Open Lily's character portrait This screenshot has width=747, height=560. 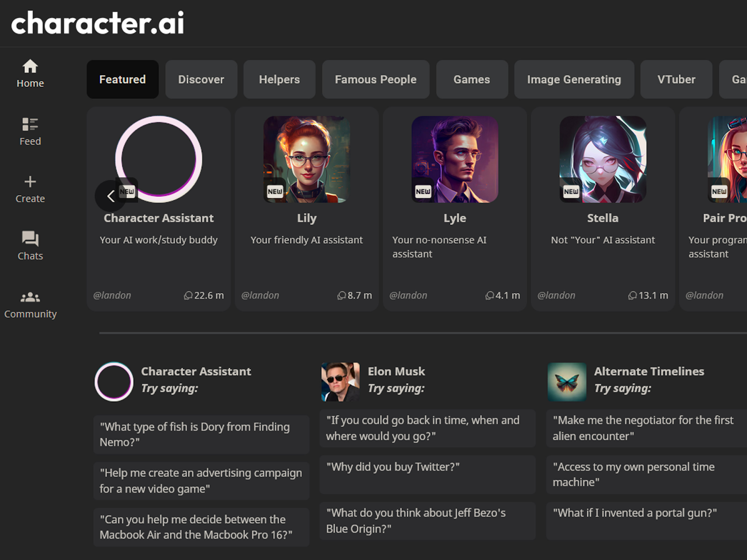pos(307,159)
